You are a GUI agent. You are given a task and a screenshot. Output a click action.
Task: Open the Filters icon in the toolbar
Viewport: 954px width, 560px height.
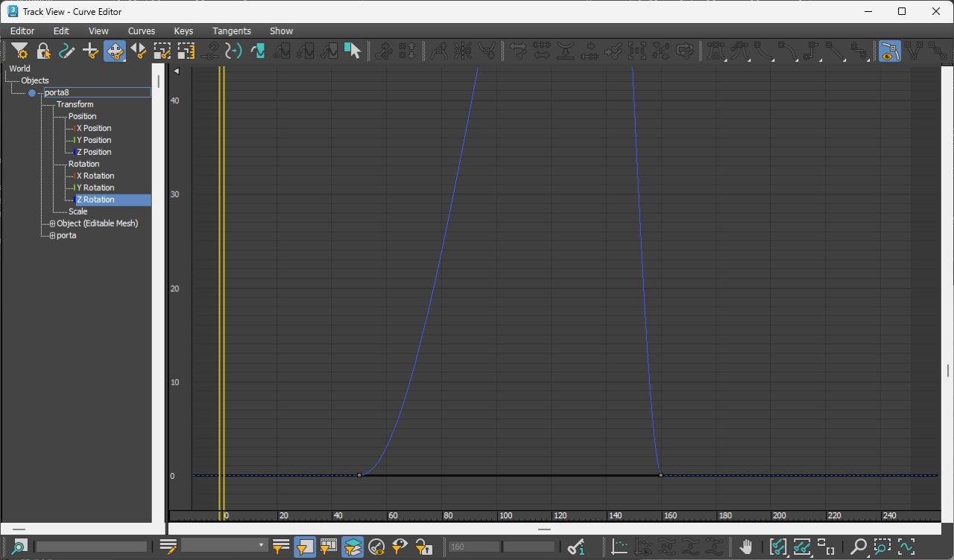[19, 51]
